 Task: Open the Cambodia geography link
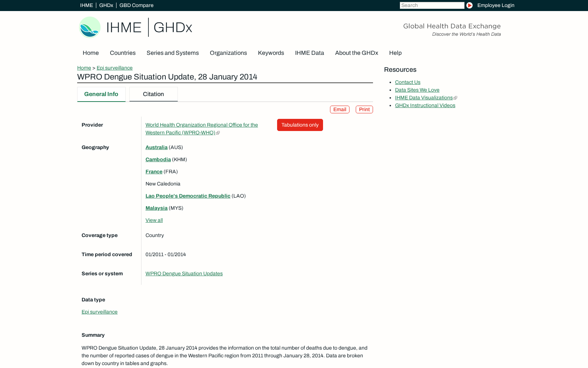[158, 159]
